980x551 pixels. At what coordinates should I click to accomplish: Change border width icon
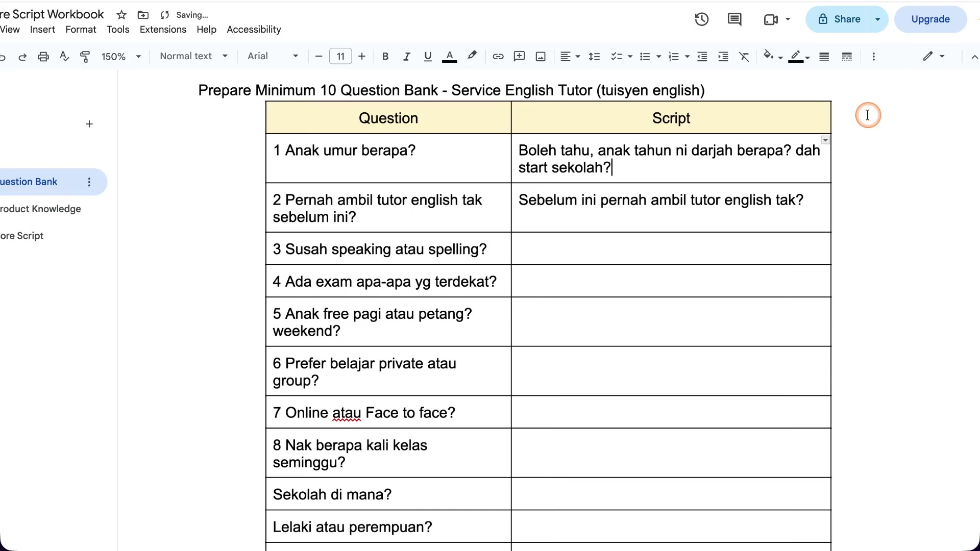pos(824,57)
